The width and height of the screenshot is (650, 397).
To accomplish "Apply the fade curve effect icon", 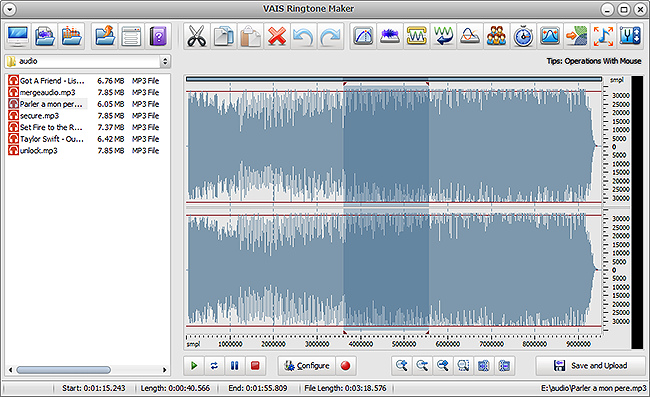I will pyautogui.click(x=363, y=36).
